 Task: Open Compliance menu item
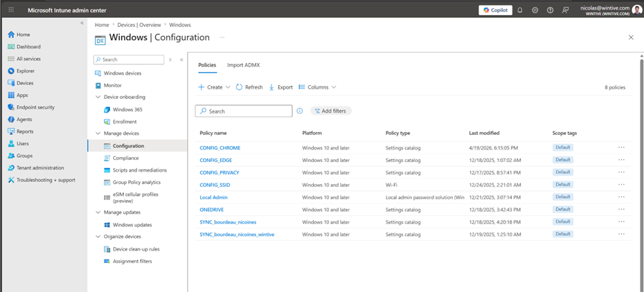pos(121,158)
